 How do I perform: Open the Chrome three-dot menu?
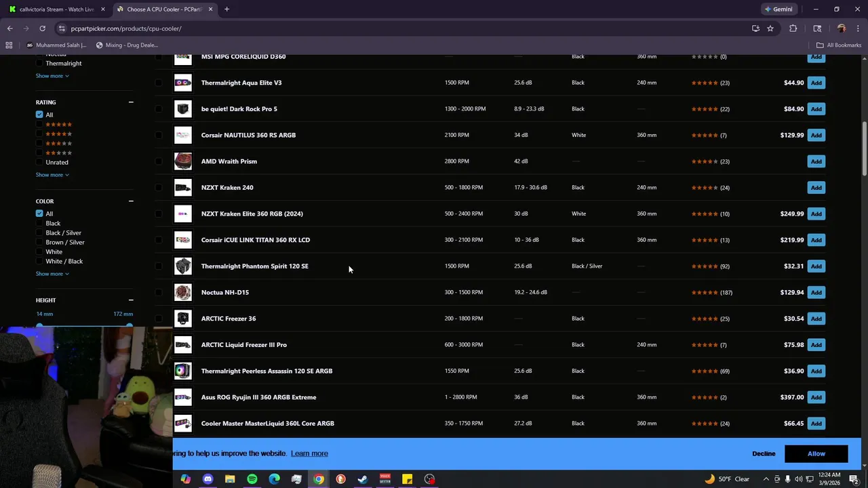coord(859,28)
